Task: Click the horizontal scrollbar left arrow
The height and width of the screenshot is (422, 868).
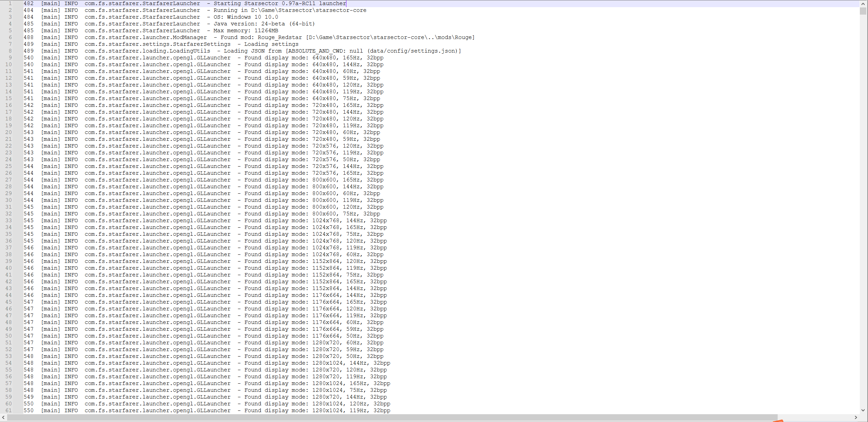Action: point(3,417)
